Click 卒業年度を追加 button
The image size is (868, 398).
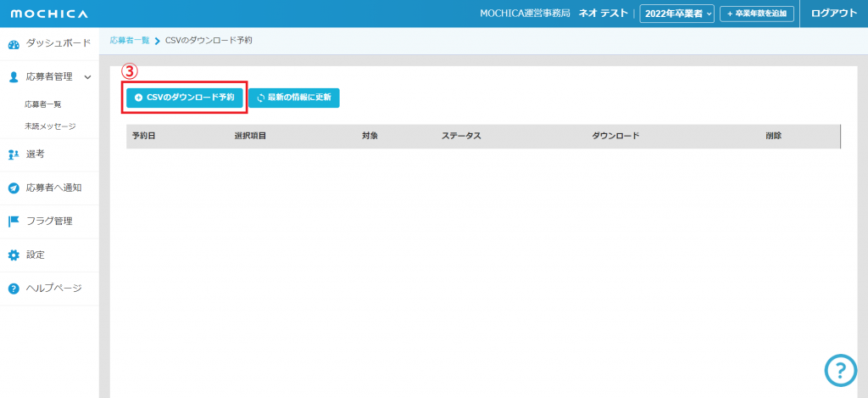coord(757,14)
